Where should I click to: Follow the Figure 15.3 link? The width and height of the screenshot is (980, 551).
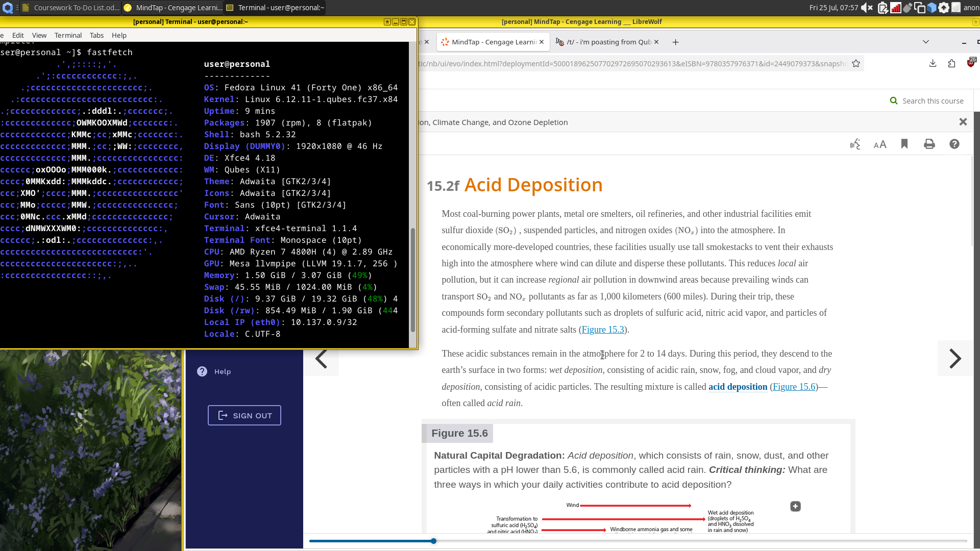click(602, 330)
